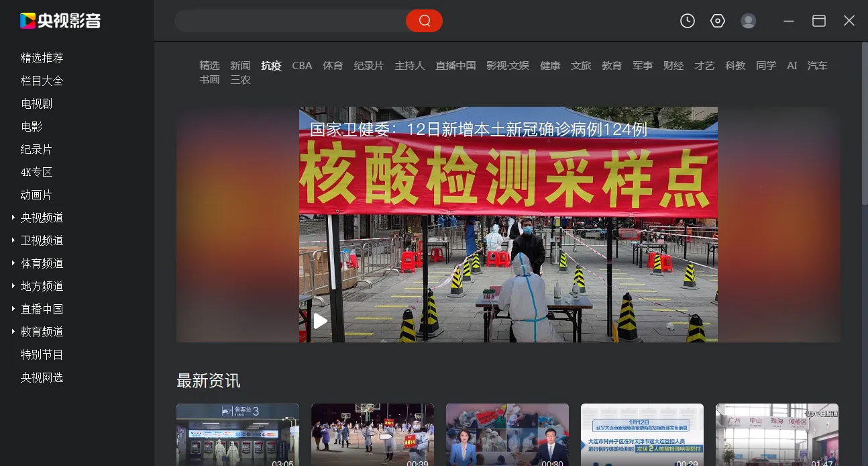
Task: Open the 03:05 ticket hall video thumbnail
Action: [x=237, y=434]
